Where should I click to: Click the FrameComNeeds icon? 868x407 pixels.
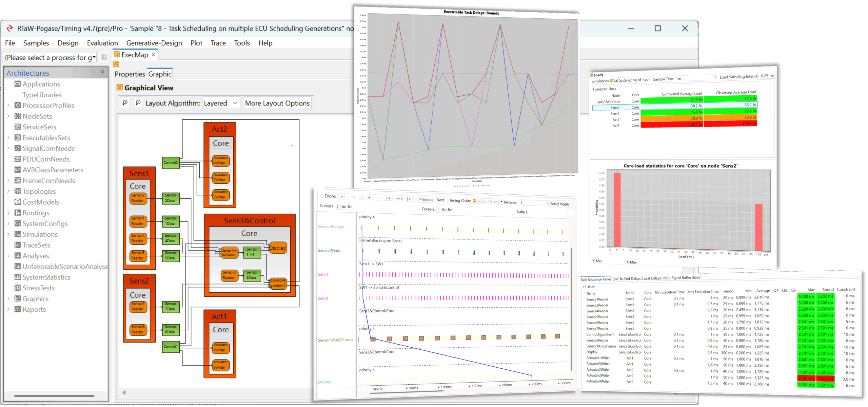click(18, 180)
